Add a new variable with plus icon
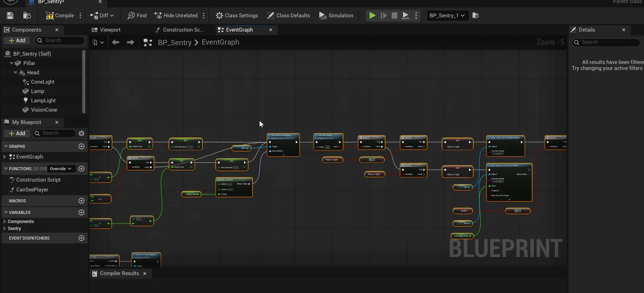Image resolution: width=644 pixels, height=293 pixels. pos(81,212)
